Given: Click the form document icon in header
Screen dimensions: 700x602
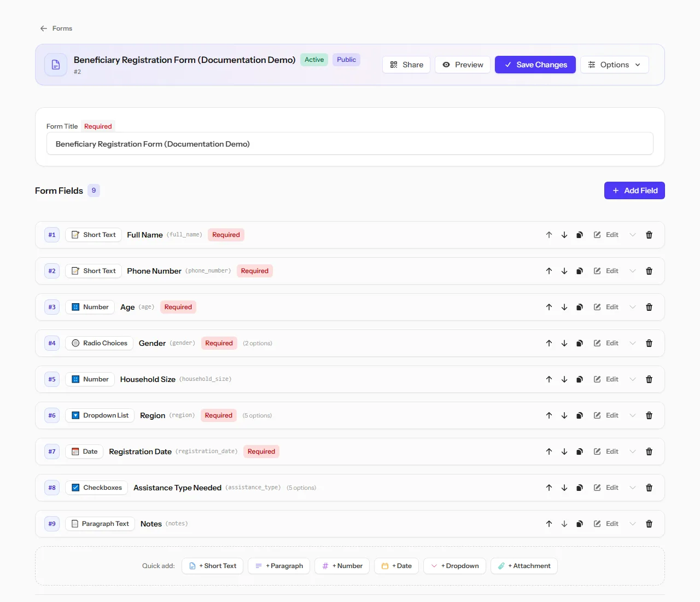Looking at the screenshot, I should (x=56, y=65).
